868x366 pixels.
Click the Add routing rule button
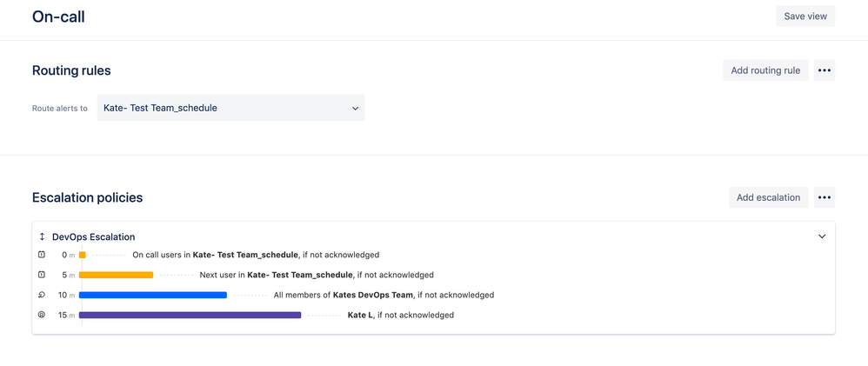pyautogui.click(x=765, y=70)
